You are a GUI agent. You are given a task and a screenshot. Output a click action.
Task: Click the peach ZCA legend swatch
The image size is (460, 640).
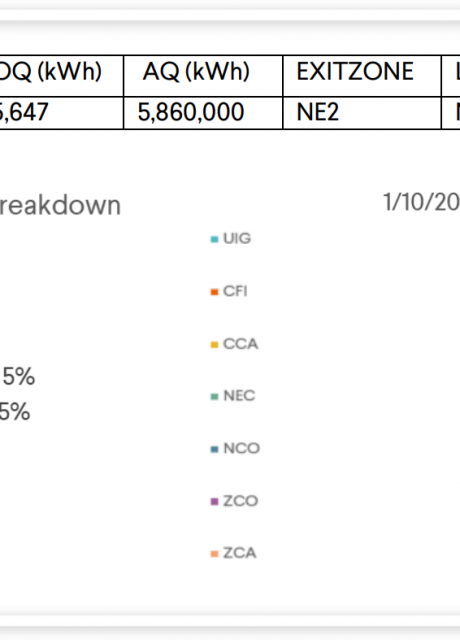[x=214, y=553]
